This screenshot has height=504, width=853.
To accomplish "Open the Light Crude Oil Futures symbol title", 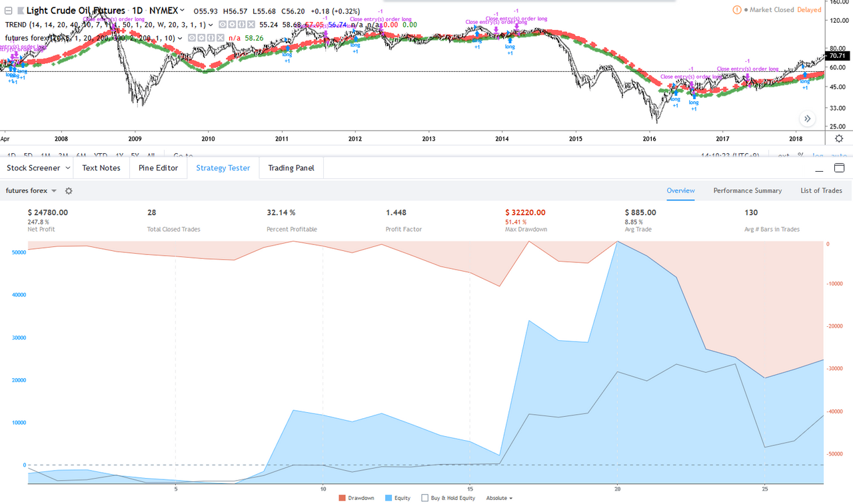I will click(x=75, y=11).
